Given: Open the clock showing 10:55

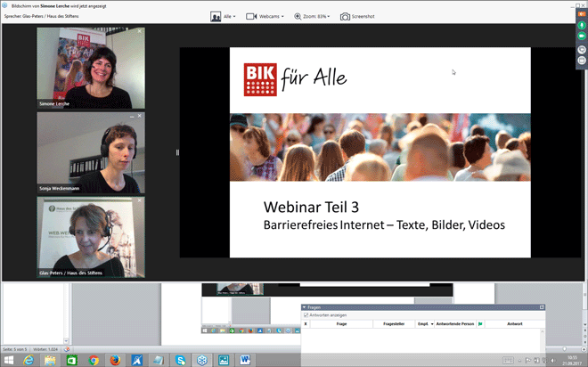Looking at the screenshot, I should [x=571, y=360].
